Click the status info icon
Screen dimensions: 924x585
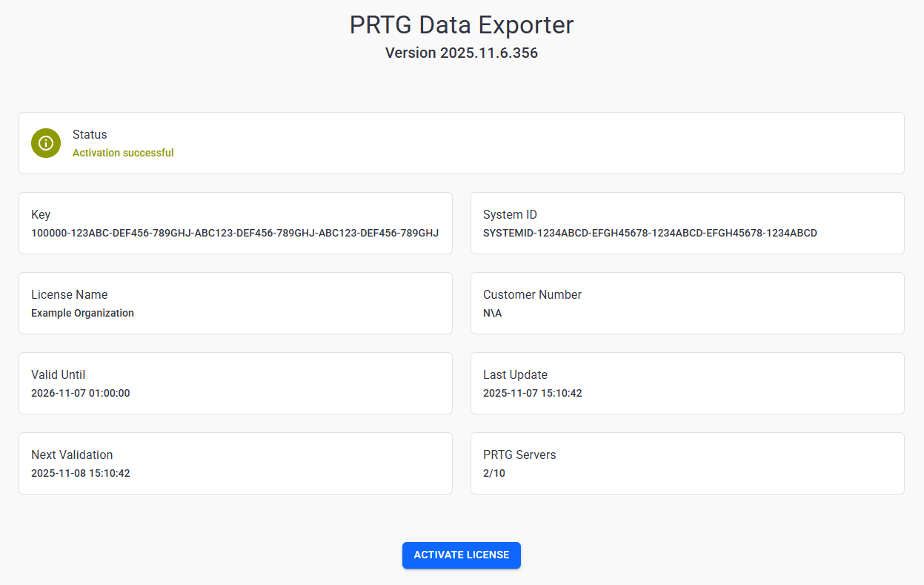46,143
